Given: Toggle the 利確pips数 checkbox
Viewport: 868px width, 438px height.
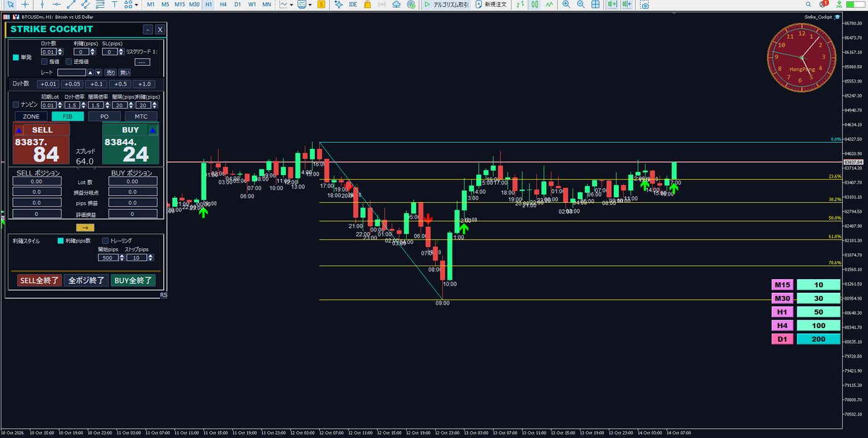Looking at the screenshot, I should (x=60, y=241).
